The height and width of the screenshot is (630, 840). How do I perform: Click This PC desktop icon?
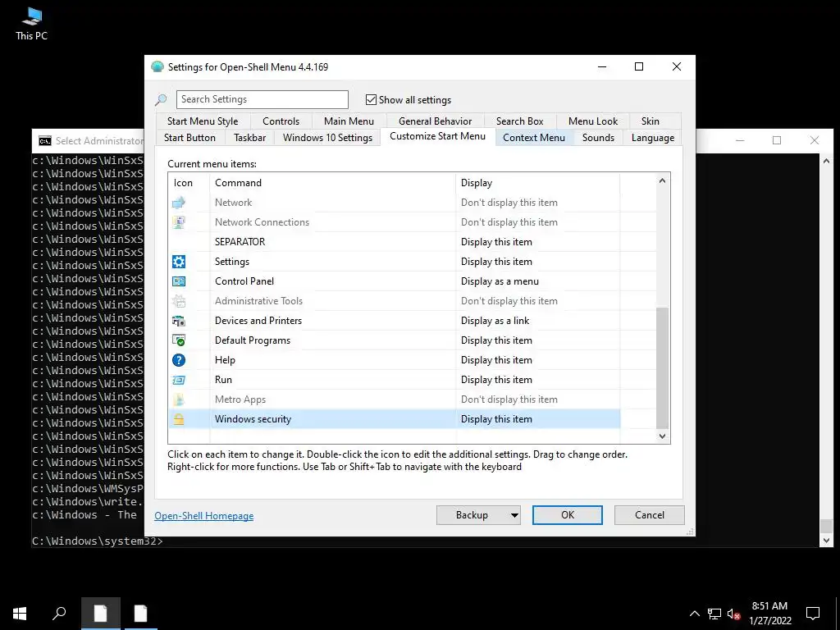point(32,24)
